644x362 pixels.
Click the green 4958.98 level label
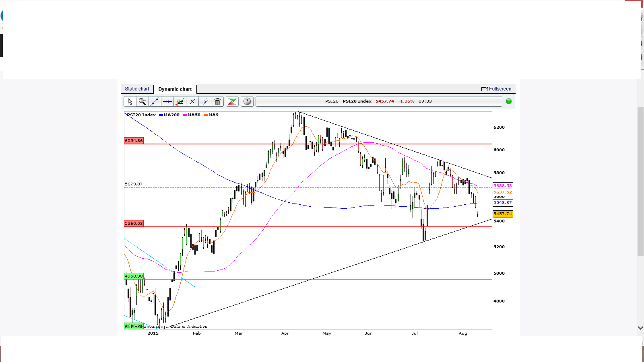coord(134,276)
